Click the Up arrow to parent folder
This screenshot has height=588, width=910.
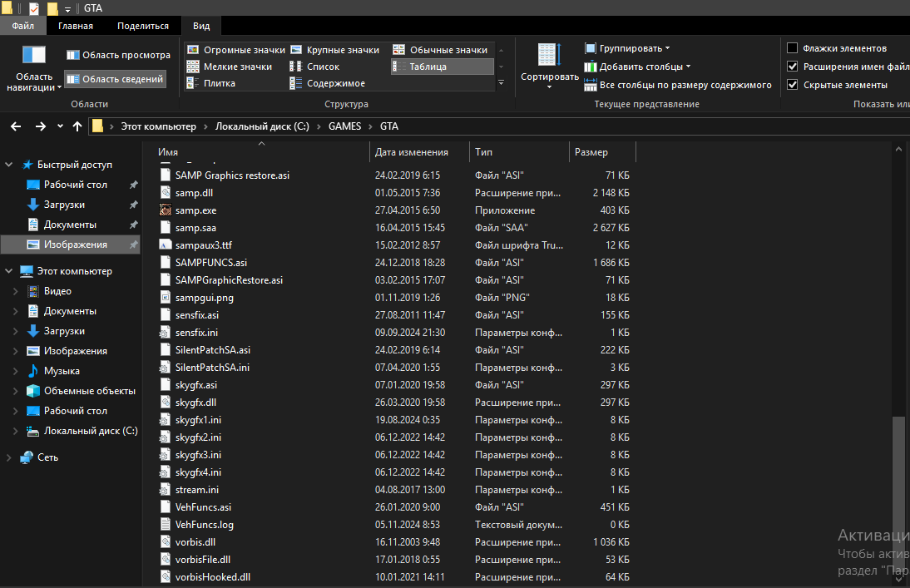tap(77, 126)
